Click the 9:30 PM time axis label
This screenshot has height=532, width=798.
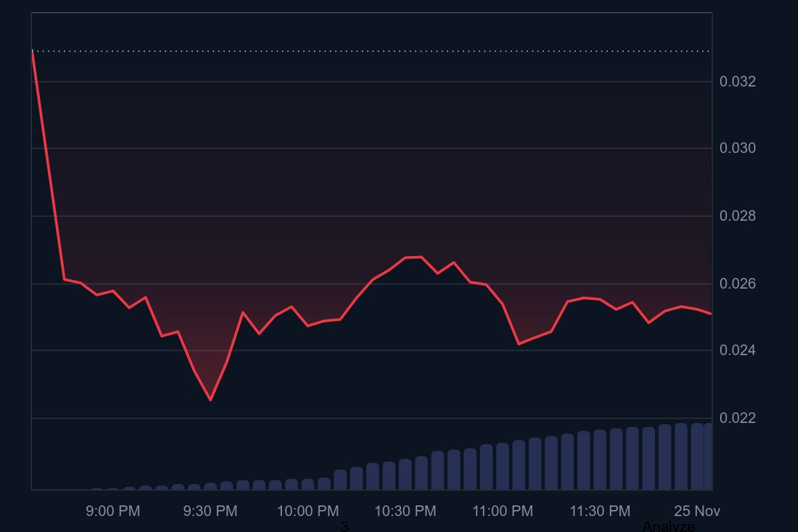point(210,511)
